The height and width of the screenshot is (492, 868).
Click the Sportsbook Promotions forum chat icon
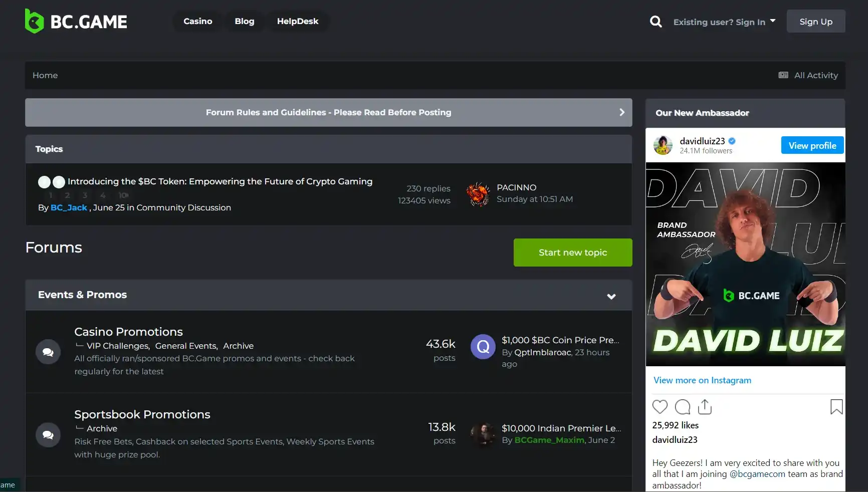[48, 435]
